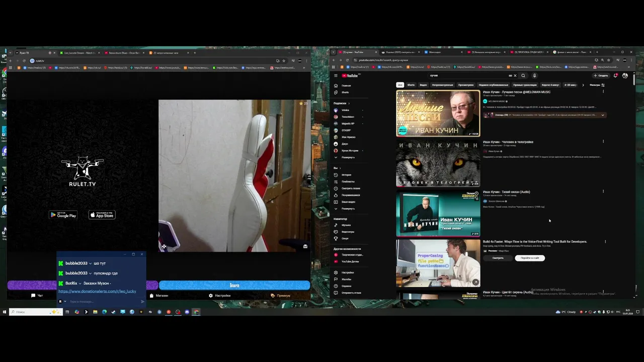Open Чат tab on Rulet.tv

click(x=37, y=296)
